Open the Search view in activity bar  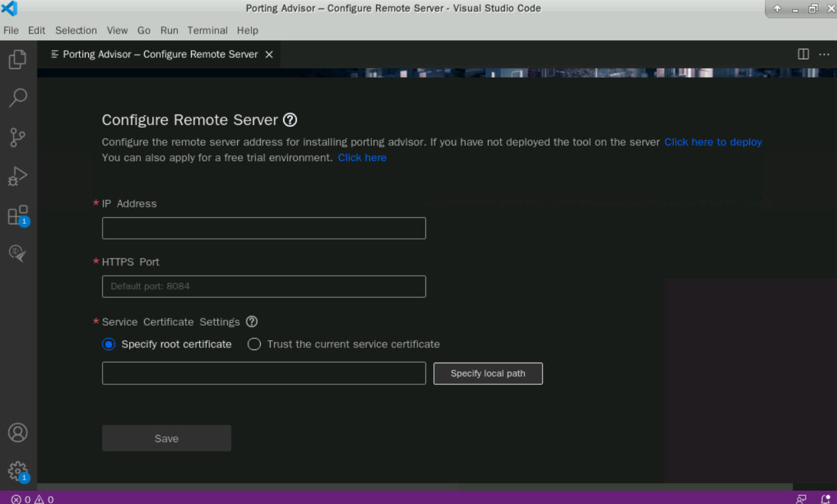(18, 98)
